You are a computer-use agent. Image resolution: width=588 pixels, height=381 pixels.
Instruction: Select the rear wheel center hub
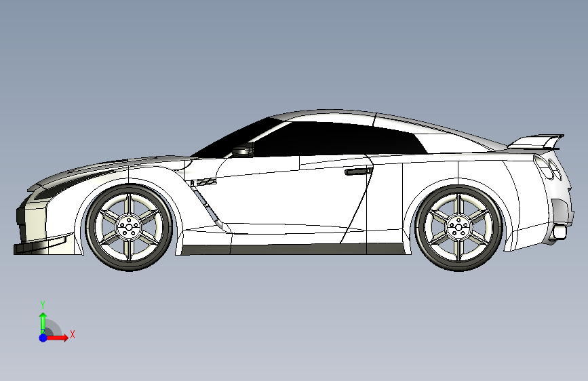458,227
